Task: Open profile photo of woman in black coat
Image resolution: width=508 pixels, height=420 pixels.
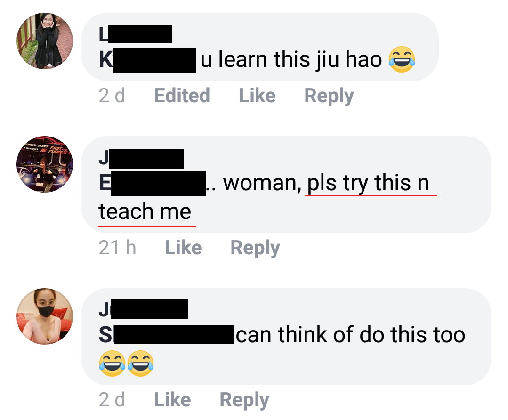Action: [45, 41]
